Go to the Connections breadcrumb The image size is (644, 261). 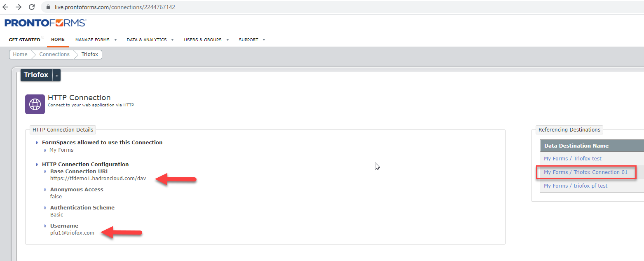54,54
